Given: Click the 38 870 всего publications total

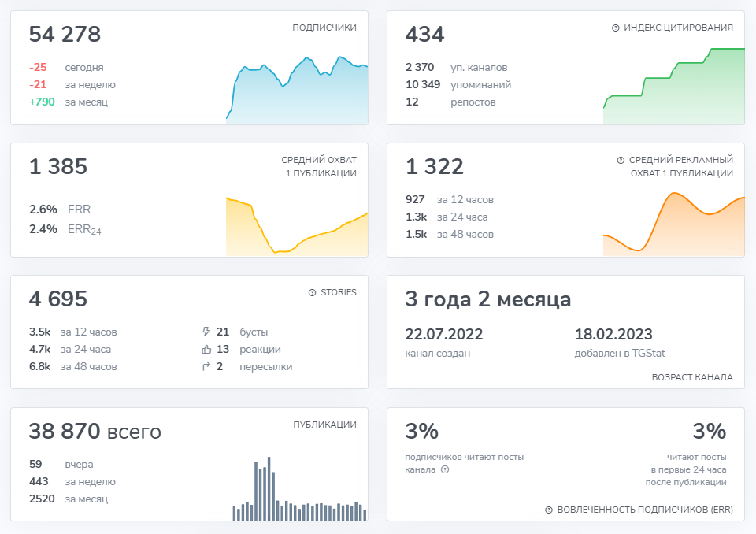Looking at the screenshot, I should coord(94,432).
